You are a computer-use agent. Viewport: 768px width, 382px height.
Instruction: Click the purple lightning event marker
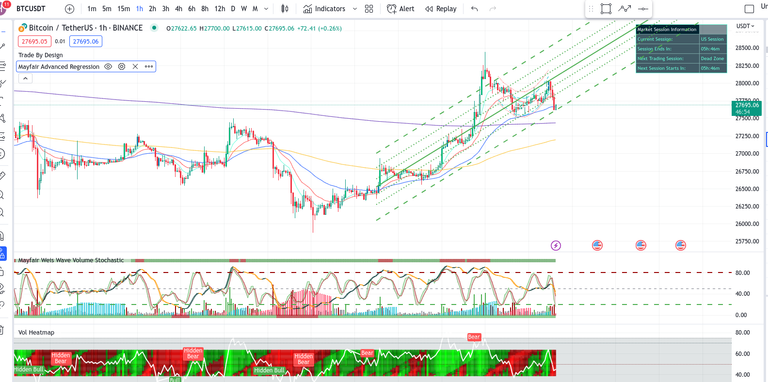(x=556, y=245)
